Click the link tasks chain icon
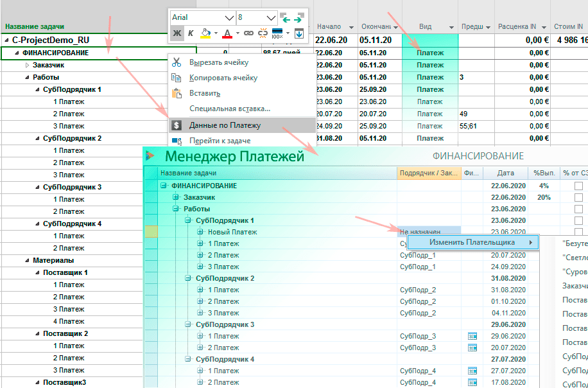 [248, 33]
